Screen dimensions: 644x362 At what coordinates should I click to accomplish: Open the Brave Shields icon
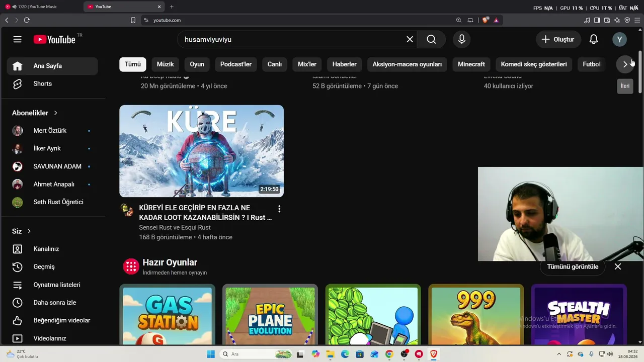[485, 20]
